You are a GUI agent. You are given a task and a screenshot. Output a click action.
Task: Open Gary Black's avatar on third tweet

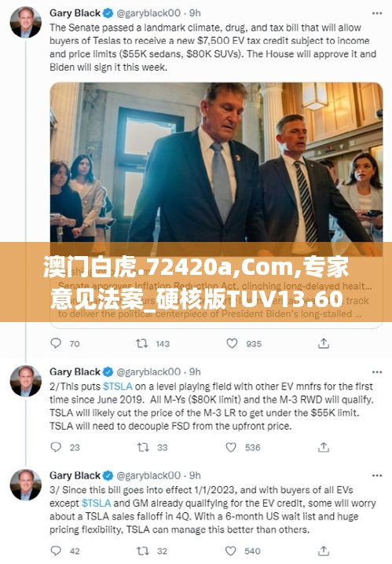pyautogui.click(x=26, y=485)
